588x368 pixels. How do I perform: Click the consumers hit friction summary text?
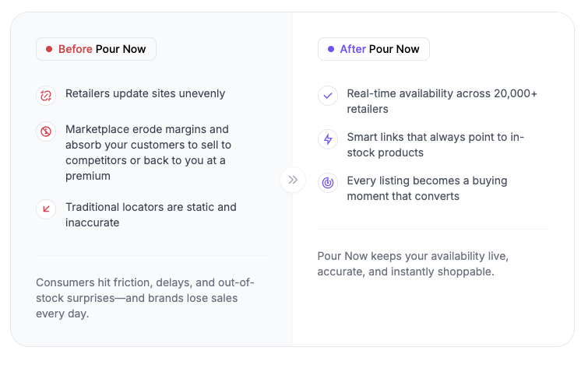click(x=145, y=297)
